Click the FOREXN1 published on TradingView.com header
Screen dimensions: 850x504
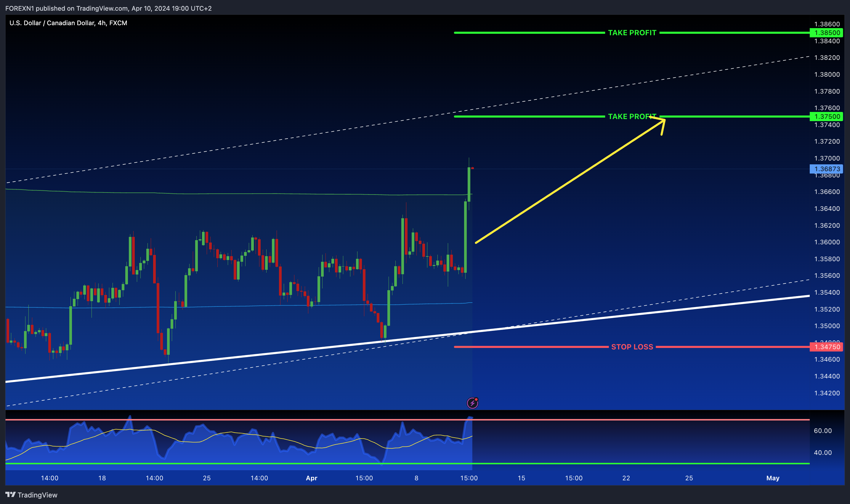click(x=108, y=8)
